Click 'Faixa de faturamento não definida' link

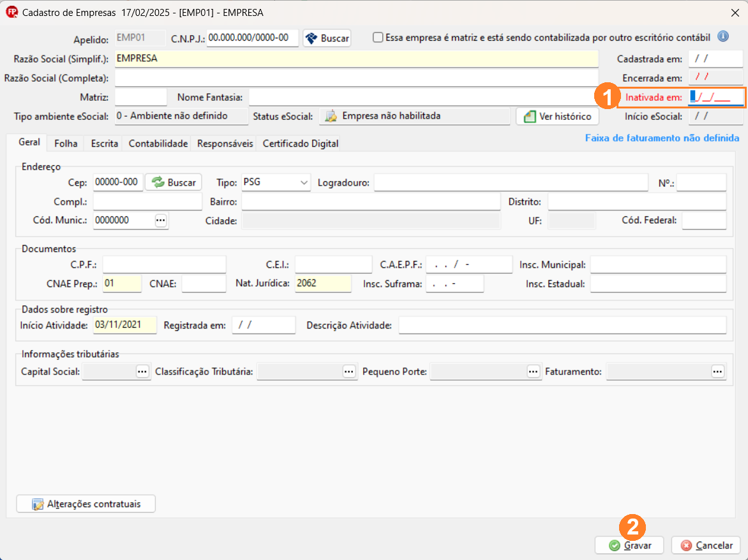click(x=662, y=138)
